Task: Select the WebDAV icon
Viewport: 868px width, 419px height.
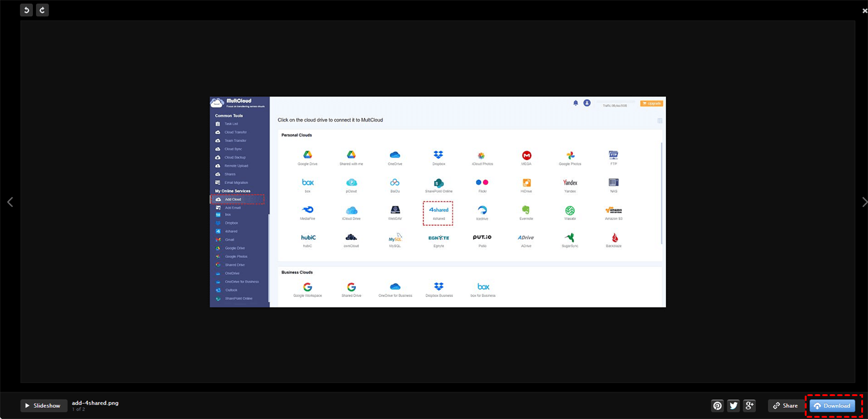Action: 395,210
